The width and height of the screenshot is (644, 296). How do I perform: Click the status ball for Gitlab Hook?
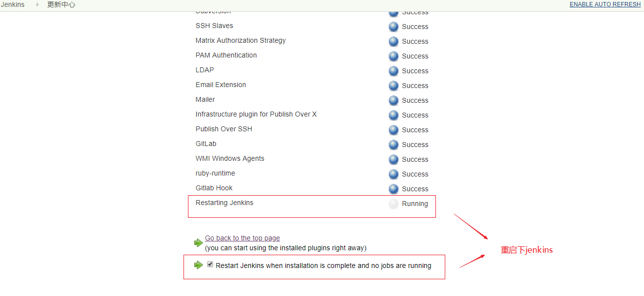coord(394,189)
